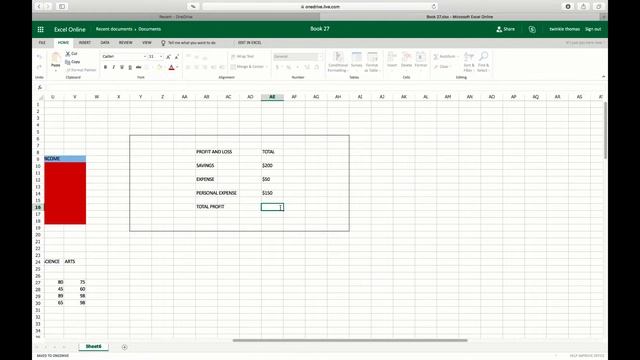Open Find & Select magnifier

click(x=483, y=62)
